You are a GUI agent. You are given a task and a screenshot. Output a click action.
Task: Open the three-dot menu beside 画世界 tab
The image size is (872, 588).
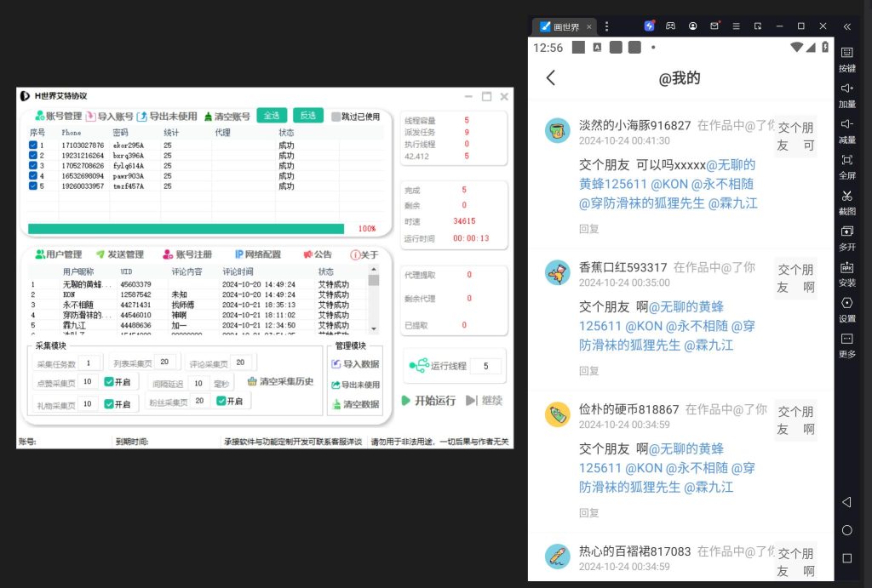pyautogui.click(x=606, y=26)
